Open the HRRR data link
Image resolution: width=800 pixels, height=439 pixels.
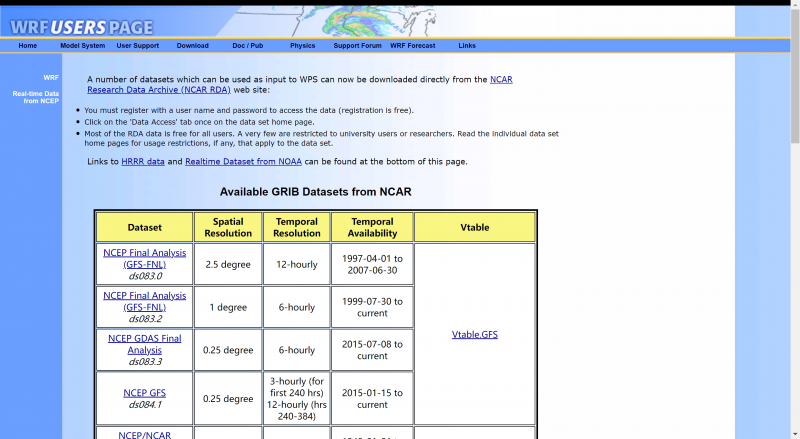142,161
